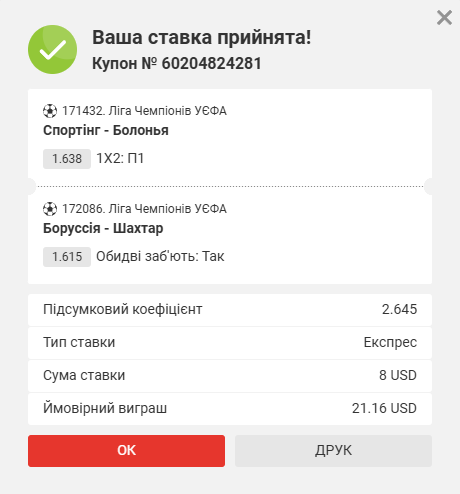Click soccer ball icon for event 171432

pos(50,111)
